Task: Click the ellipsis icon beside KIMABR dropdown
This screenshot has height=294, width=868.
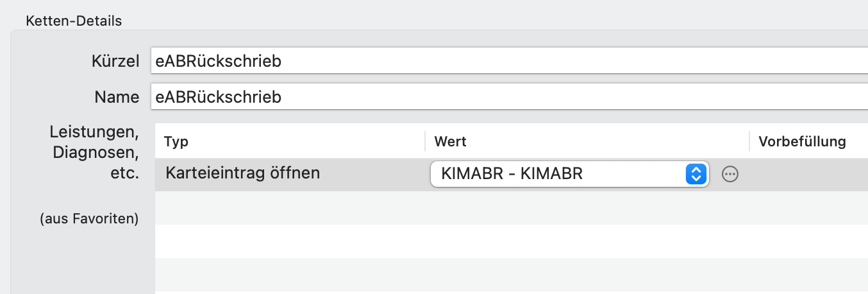Action: [x=730, y=174]
